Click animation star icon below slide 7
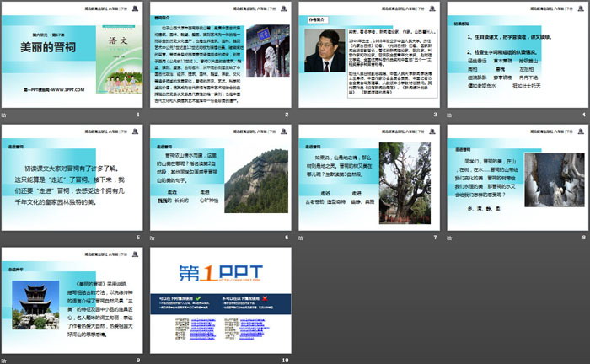590x364 pixels. (301, 238)
